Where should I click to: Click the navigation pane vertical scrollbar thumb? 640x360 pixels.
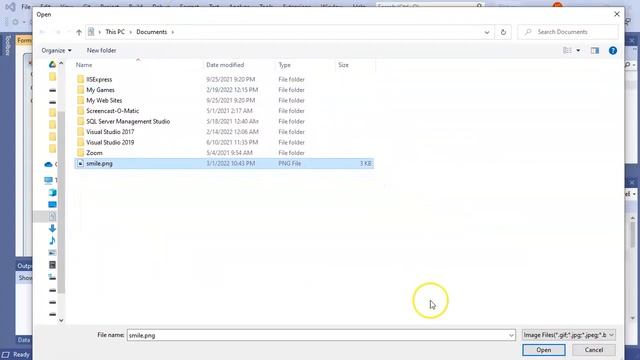click(x=61, y=202)
